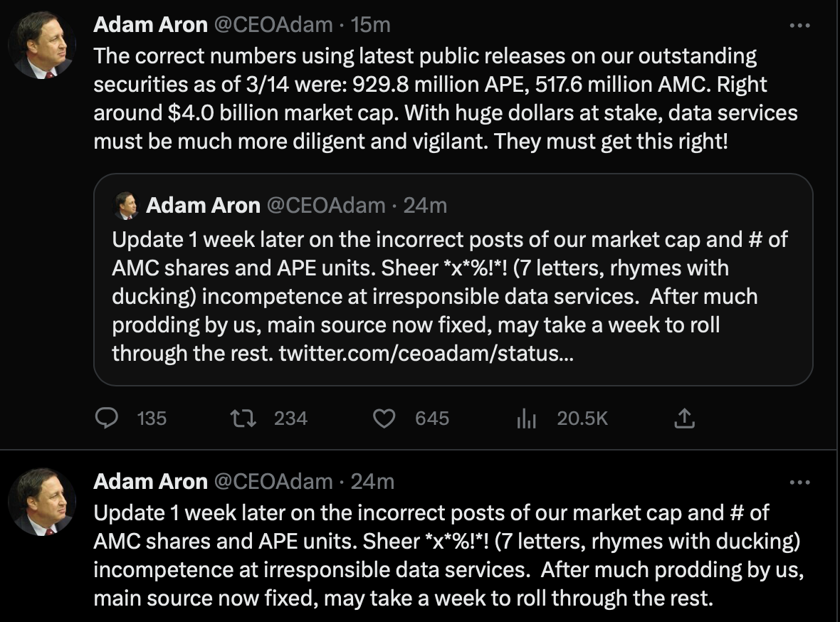The height and width of the screenshot is (622, 840).
Task: Click Adam Aron avatar on first tweet
Action: (x=42, y=45)
